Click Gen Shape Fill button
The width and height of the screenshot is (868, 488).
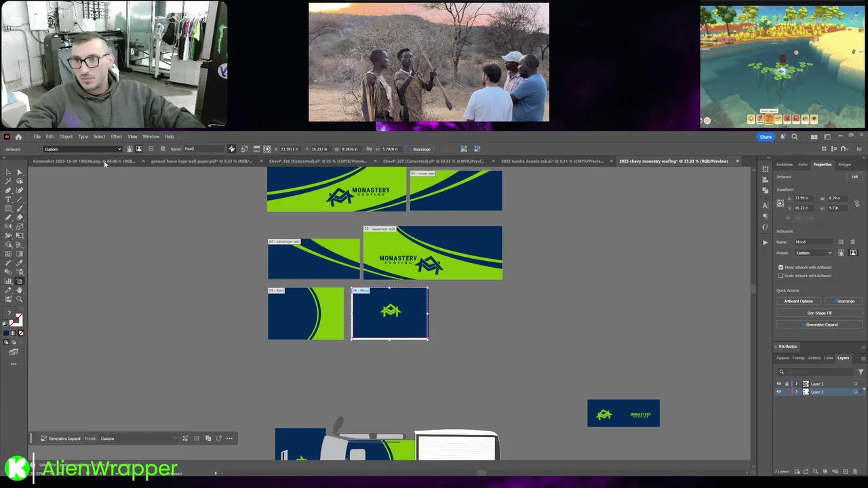point(819,313)
